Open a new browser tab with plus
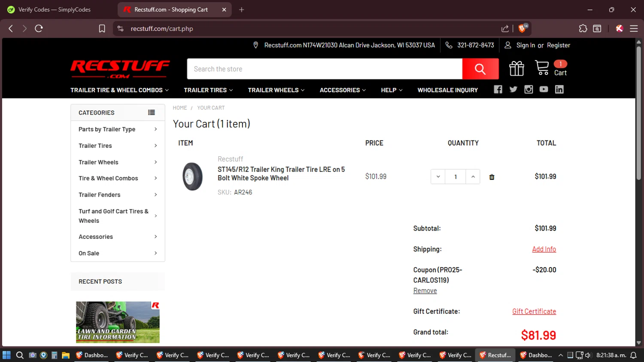 242,9
